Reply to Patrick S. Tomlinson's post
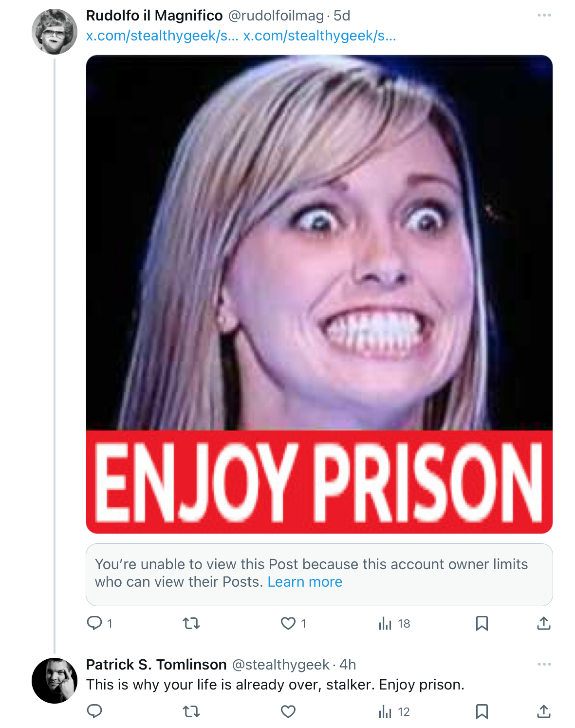Viewport: 575px width, 728px height. [94, 711]
